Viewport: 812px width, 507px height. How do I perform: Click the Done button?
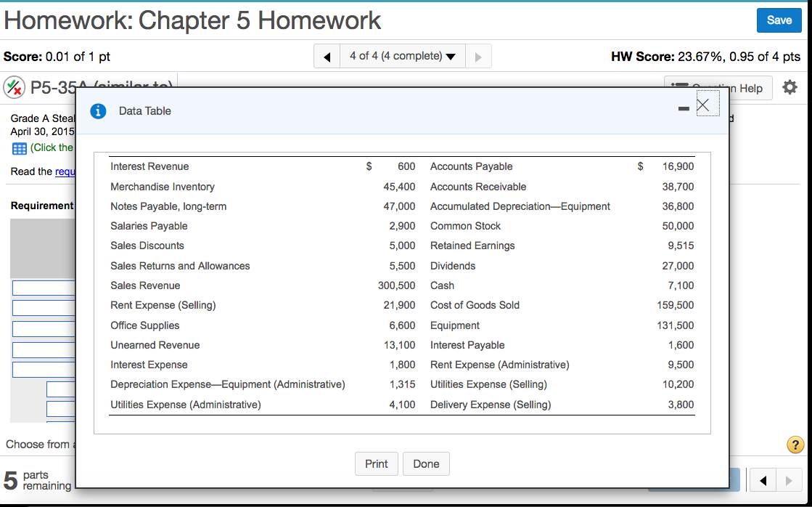click(x=426, y=463)
